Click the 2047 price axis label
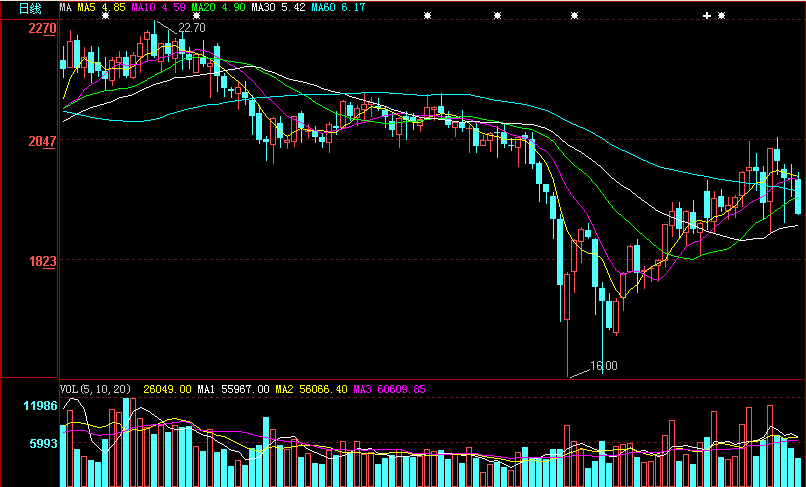This screenshot has width=806, height=487. (42, 142)
